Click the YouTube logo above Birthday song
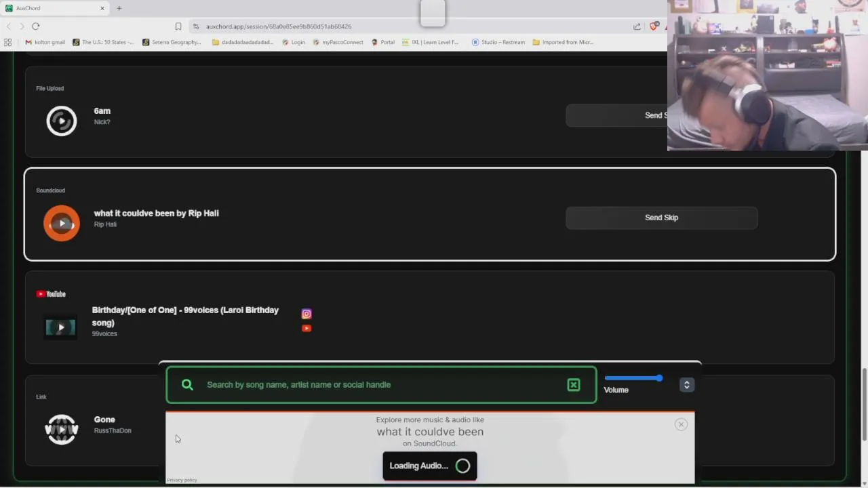868x488 pixels. point(51,294)
